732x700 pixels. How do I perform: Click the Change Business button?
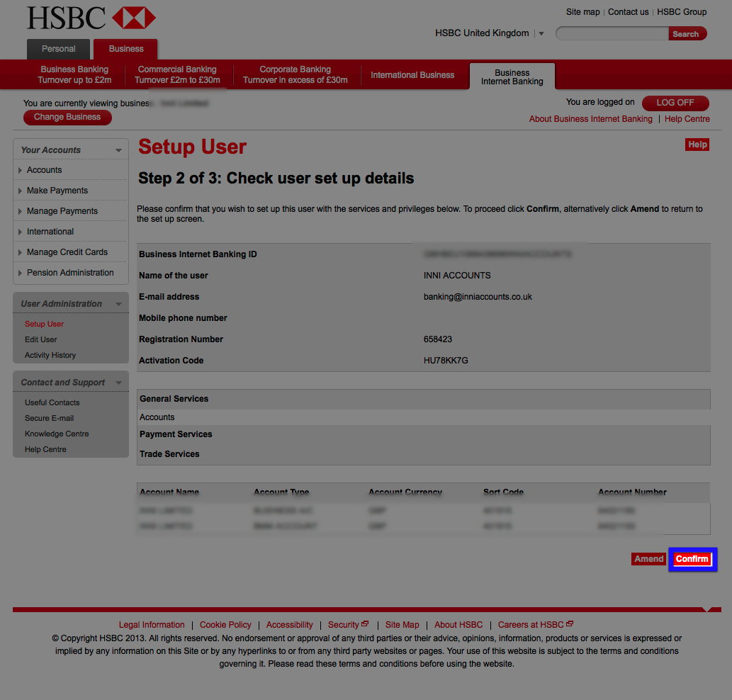67,117
